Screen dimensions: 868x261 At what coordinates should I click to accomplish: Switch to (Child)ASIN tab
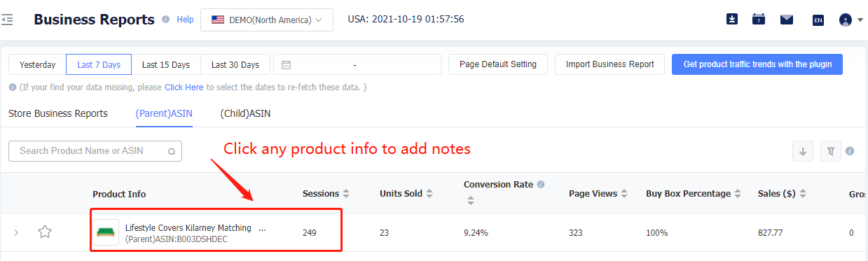click(245, 113)
